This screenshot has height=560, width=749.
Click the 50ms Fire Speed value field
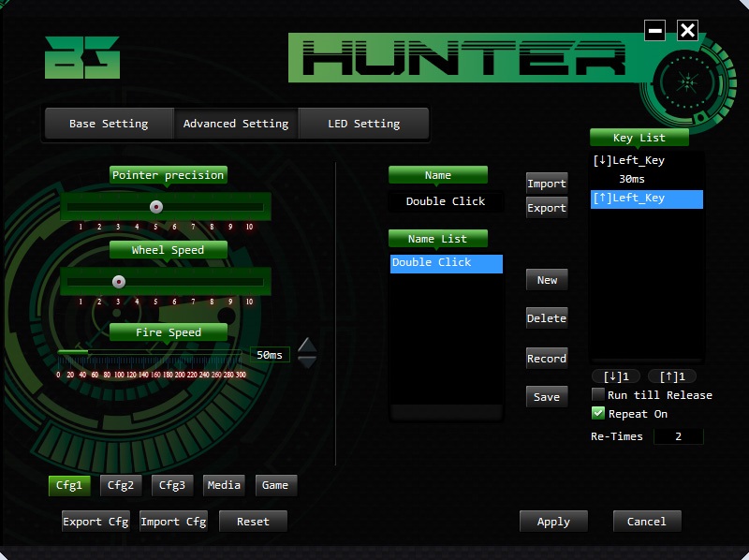point(270,355)
